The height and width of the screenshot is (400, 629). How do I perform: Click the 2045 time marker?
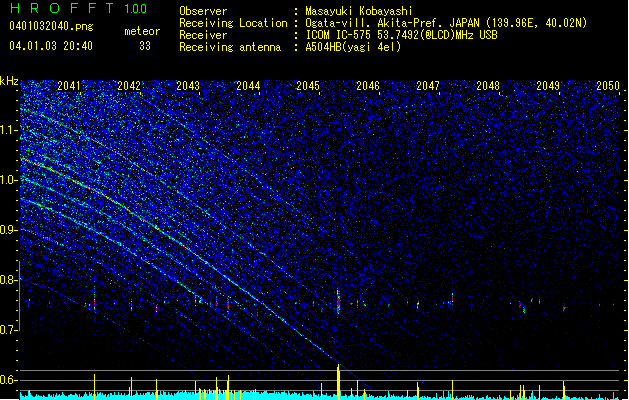(x=308, y=85)
